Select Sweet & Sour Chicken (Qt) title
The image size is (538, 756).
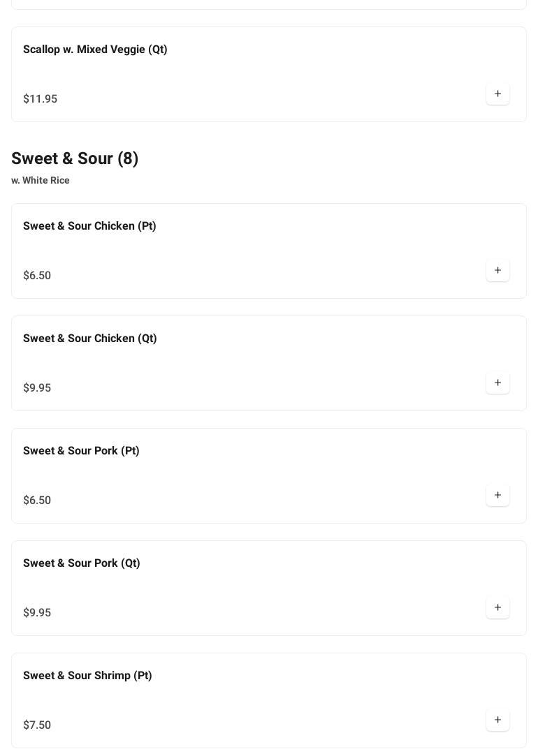89,339
